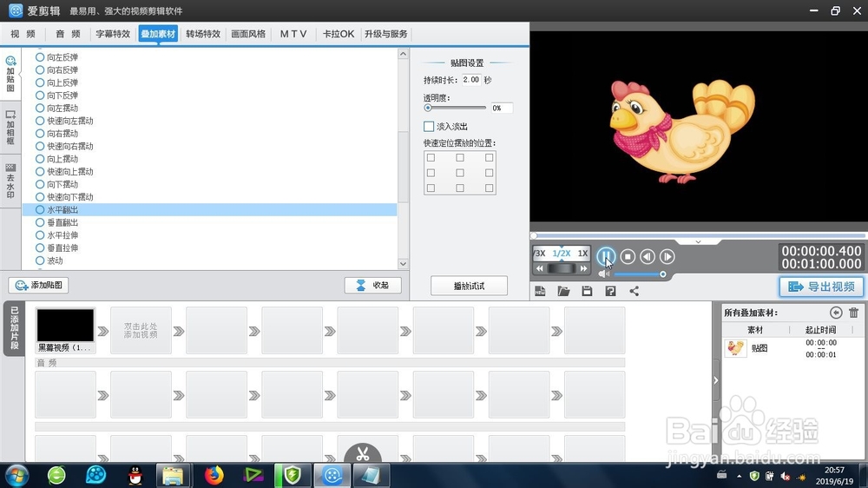Click the back arrow in 所有叠加素材
This screenshot has height=488, width=868.
click(836, 313)
